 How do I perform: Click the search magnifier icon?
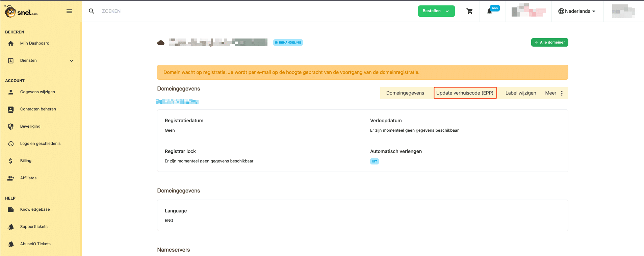point(92,11)
